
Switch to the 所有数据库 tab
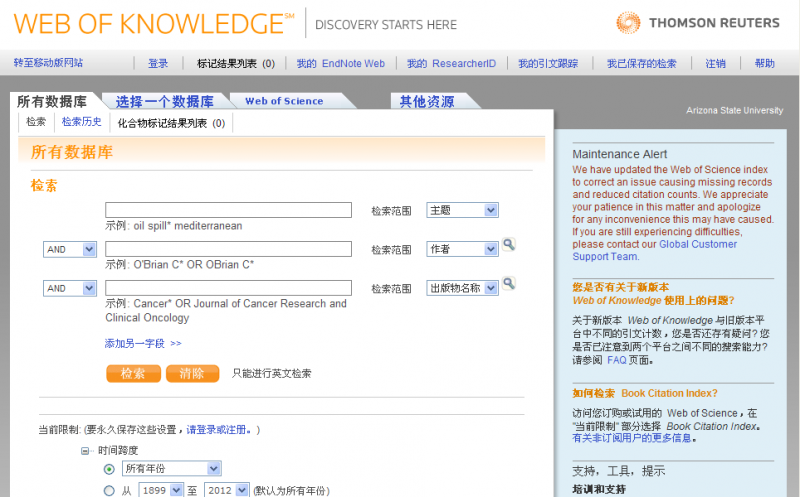[x=52, y=102]
